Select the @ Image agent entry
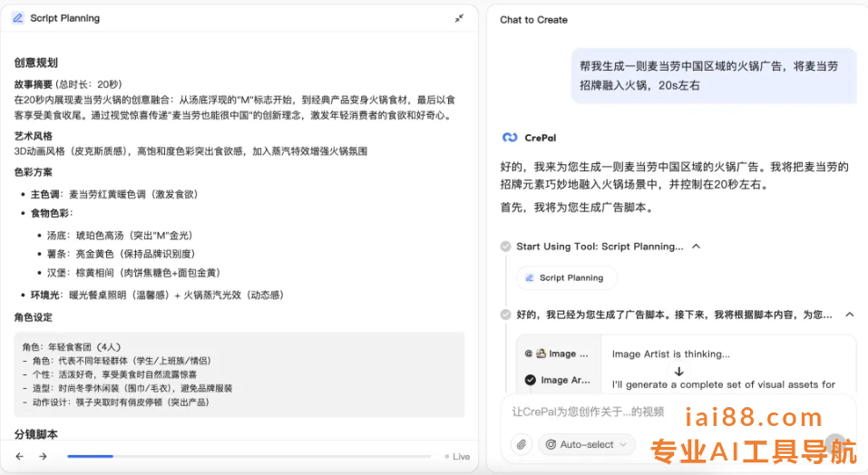Screen dimensions: 868x475 pos(556,354)
